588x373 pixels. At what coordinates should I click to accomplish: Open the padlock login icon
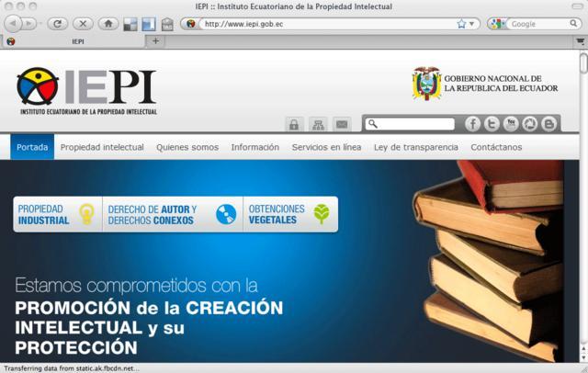coord(294,124)
